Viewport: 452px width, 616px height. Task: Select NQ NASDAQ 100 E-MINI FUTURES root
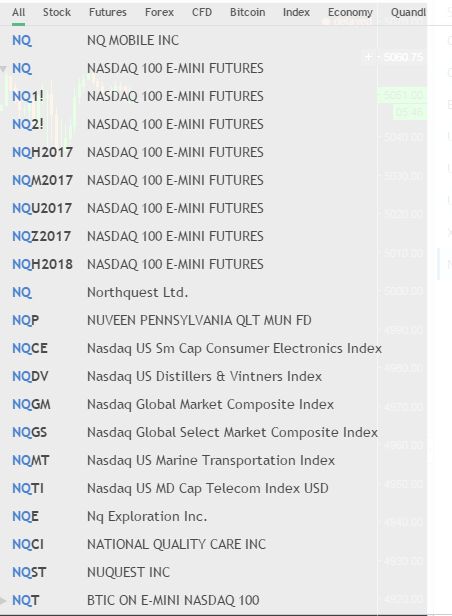tap(213, 68)
